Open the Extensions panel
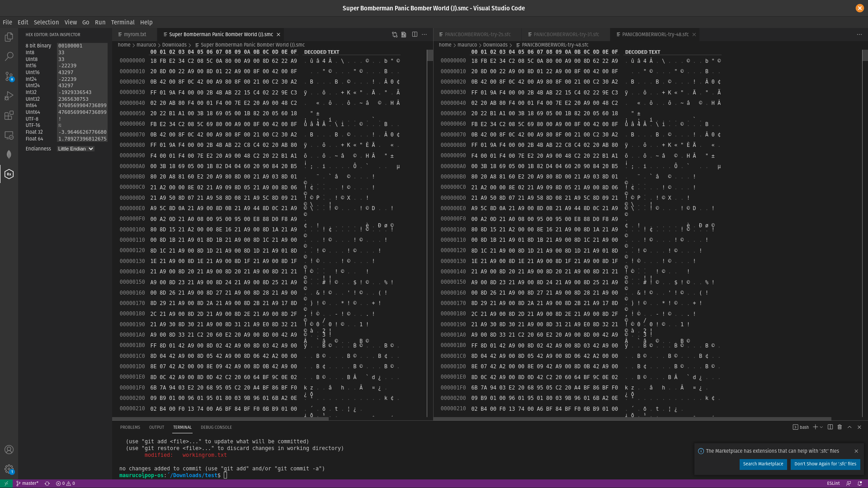 point(9,116)
